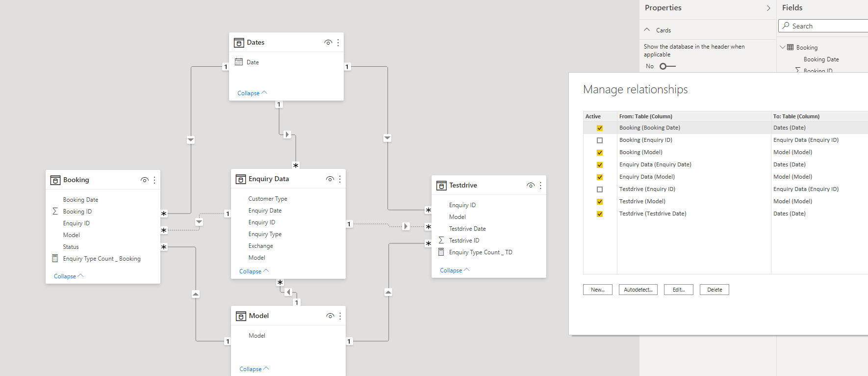
Task: Collapse the Cards section in Properties
Action: [x=647, y=30]
